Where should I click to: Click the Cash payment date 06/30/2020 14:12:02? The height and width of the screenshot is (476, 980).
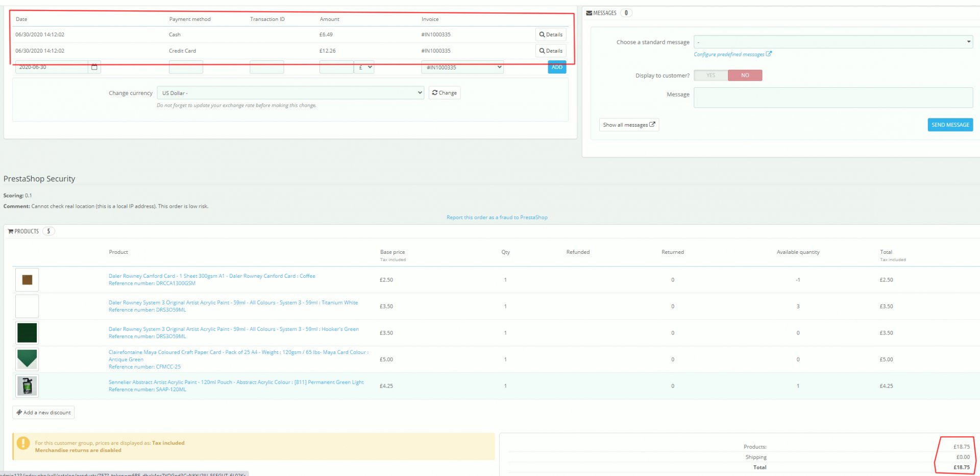tap(40, 35)
